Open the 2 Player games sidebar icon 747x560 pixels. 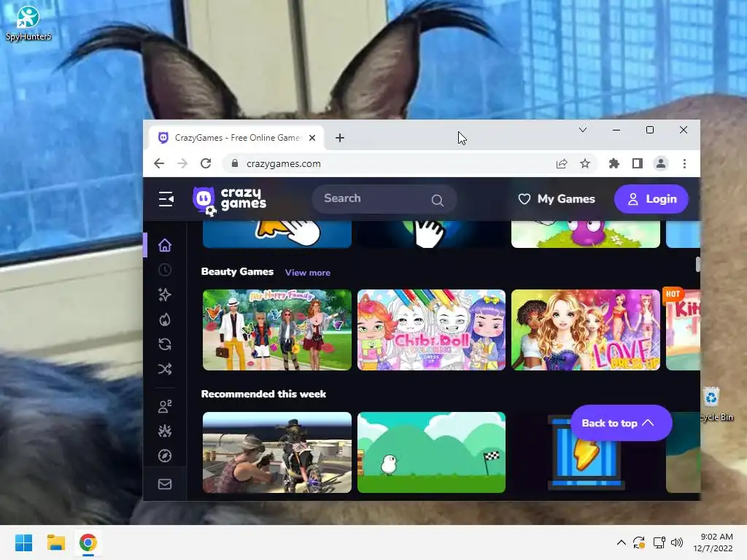(x=165, y=406)
